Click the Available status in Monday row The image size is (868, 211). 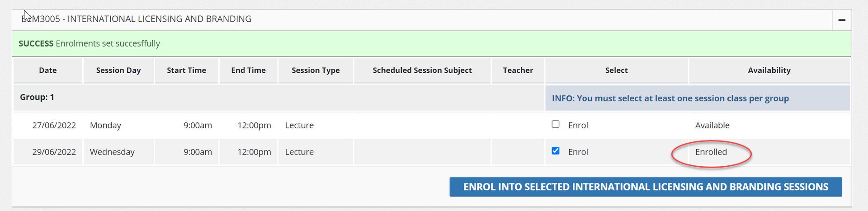(712, 126)
